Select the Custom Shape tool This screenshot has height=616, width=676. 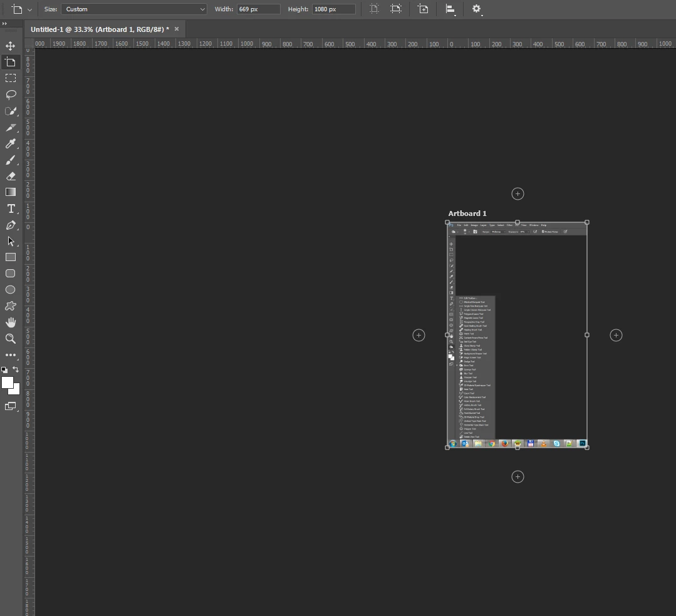click(11, 306)
